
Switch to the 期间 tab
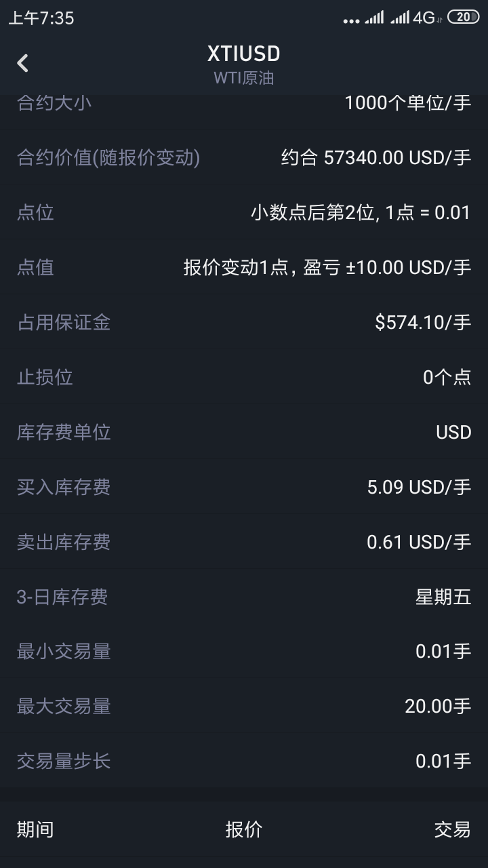click(35, 829)
